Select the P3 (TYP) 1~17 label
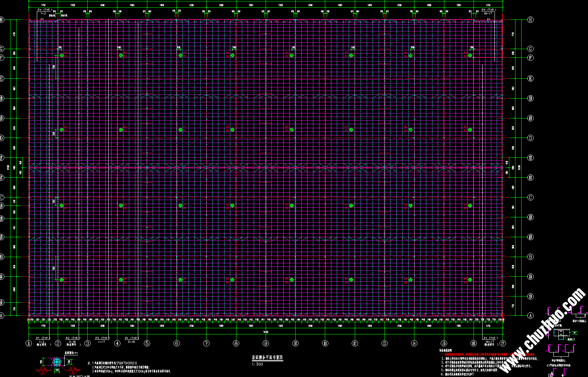Viewport: 588px width, 377px height. click(102, 338)
